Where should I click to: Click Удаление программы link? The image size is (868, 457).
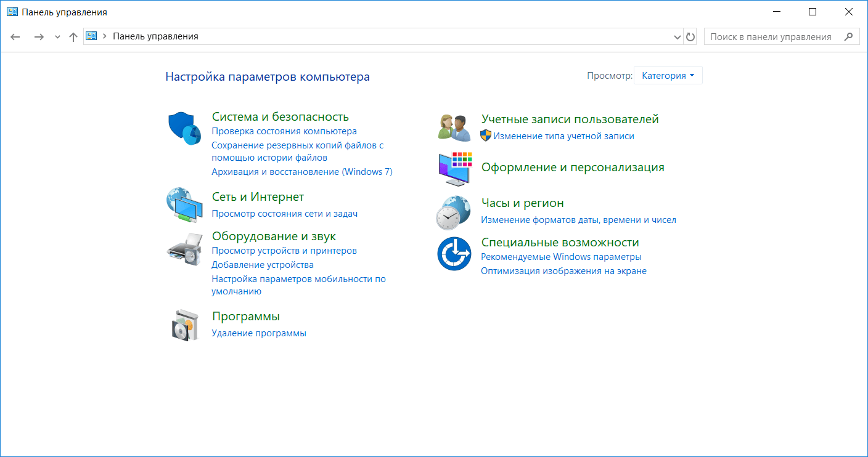pos(259,333)
